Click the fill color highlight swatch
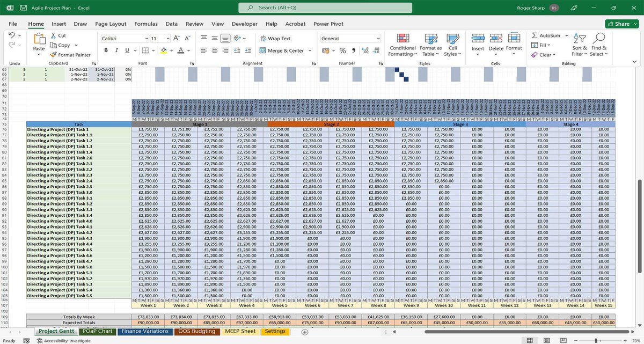The width and height of the screenshot is (644, 344). [164, 50]
